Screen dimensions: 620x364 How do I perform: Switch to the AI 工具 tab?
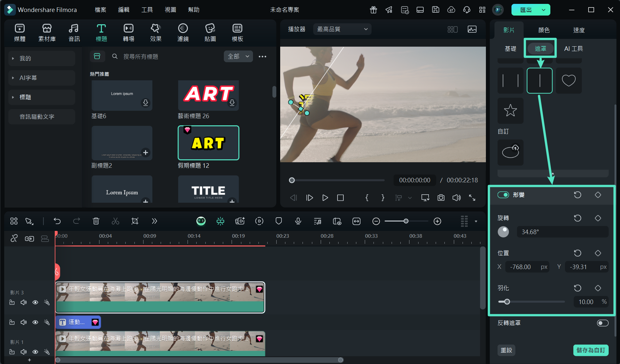point(573,49)
